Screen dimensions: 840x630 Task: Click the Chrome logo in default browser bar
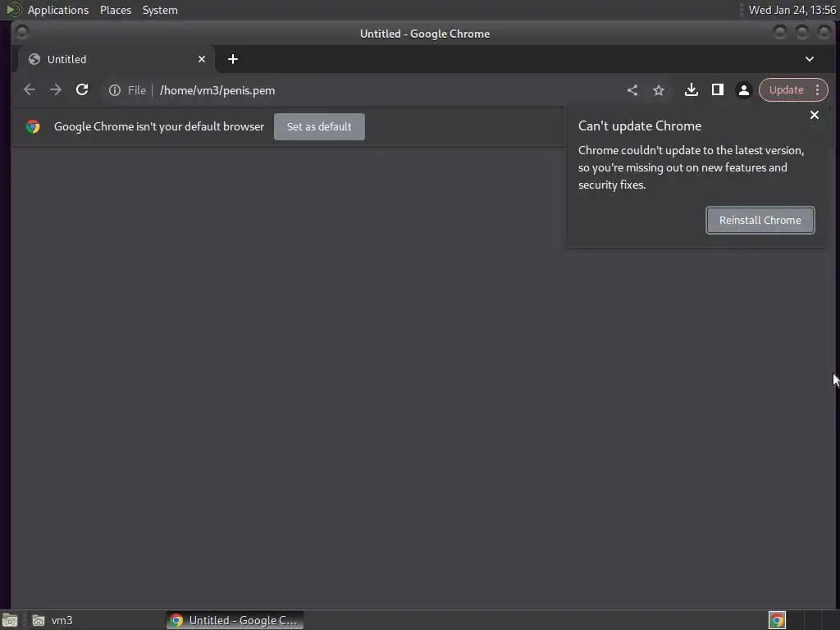(33, 126)
